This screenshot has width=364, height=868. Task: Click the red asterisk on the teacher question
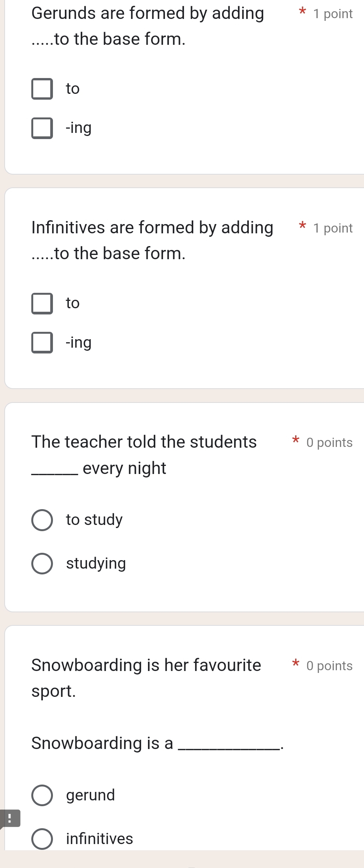[295, 441]
